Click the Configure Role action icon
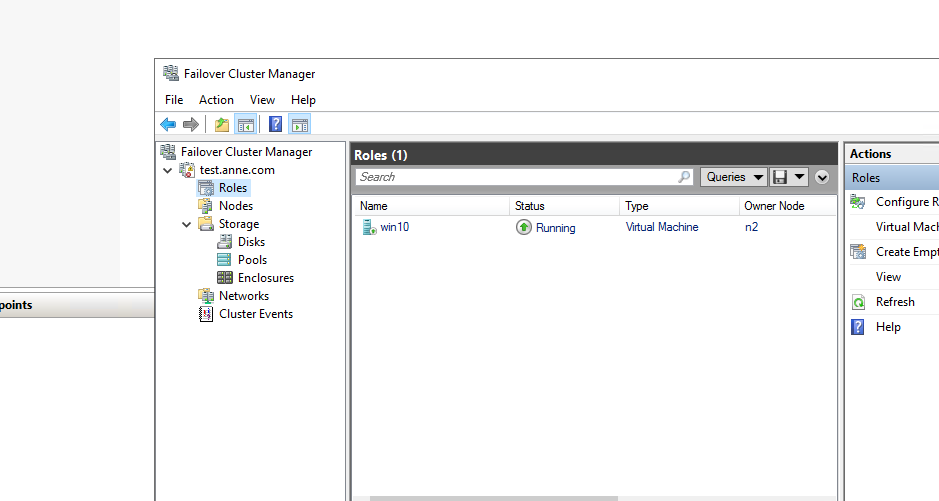 tap(858, 202)
